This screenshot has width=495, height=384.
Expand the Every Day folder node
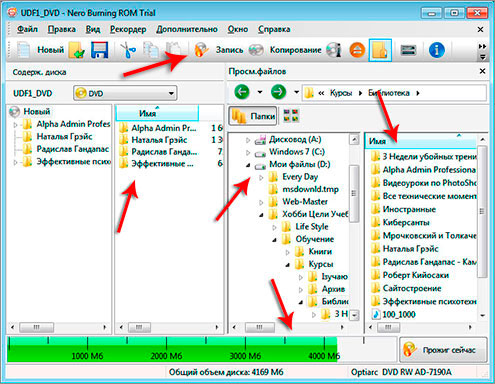(x=261, y=178)
